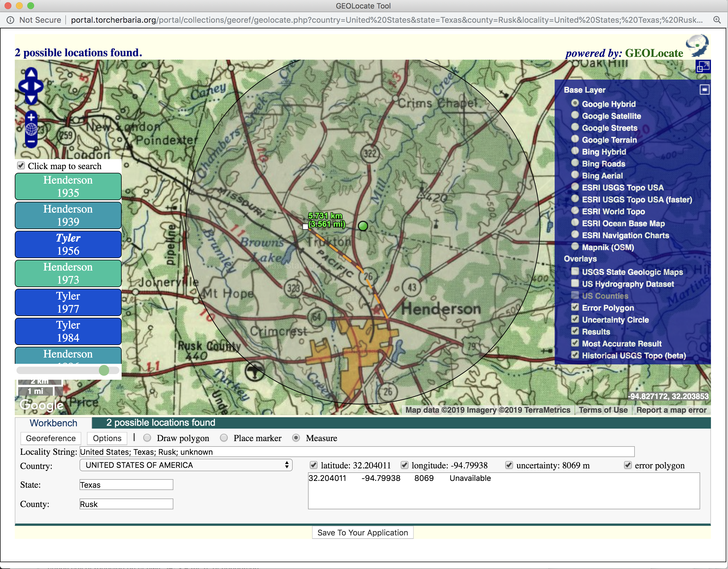The image size is (728, 569).
Task: Toggle Historical USGS Topo (beta) overlay
Action: coord(575,355)
